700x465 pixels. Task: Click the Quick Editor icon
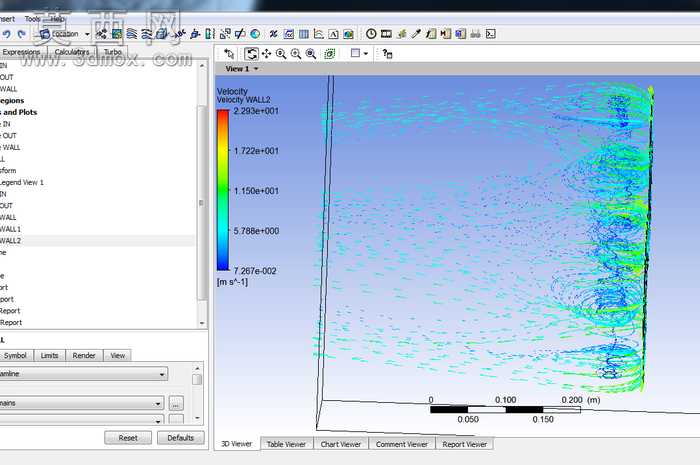click(401, 34)
